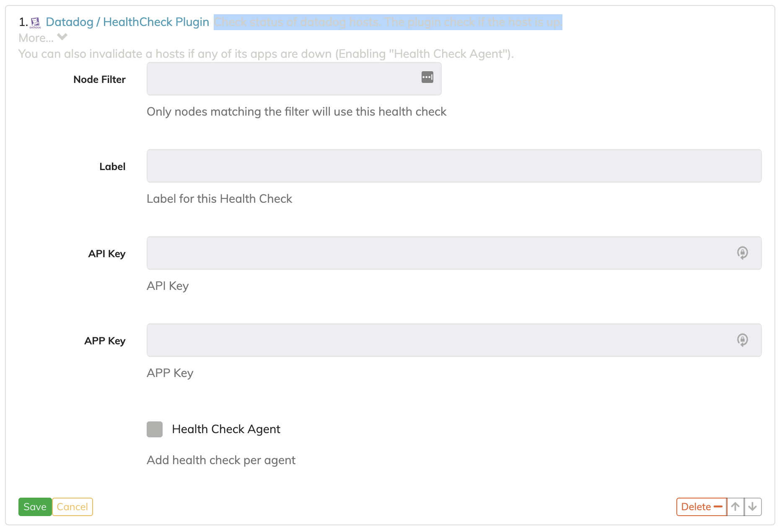Save the health check plugin configuration
782x532 pixels.
tap(35, 507)
